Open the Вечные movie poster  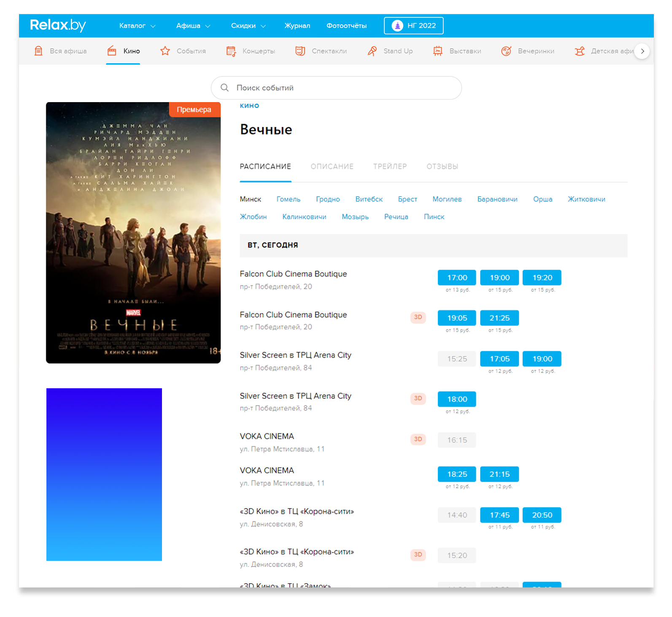pyautogui.click(x=133, y=233)
